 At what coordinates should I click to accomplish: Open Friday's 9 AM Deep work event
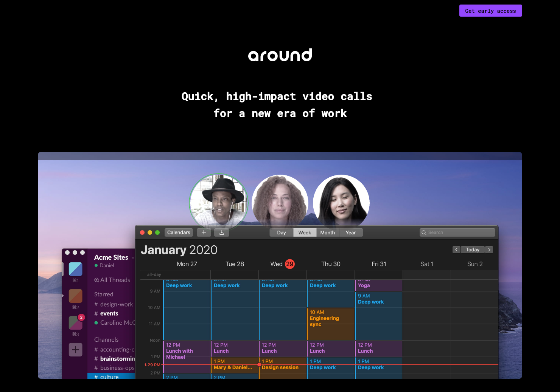tap(379, 316)
